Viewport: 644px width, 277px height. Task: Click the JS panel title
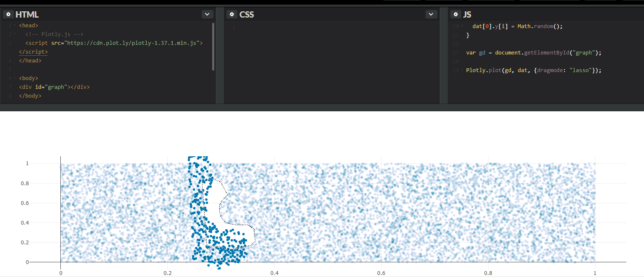(x=467, y=15)
